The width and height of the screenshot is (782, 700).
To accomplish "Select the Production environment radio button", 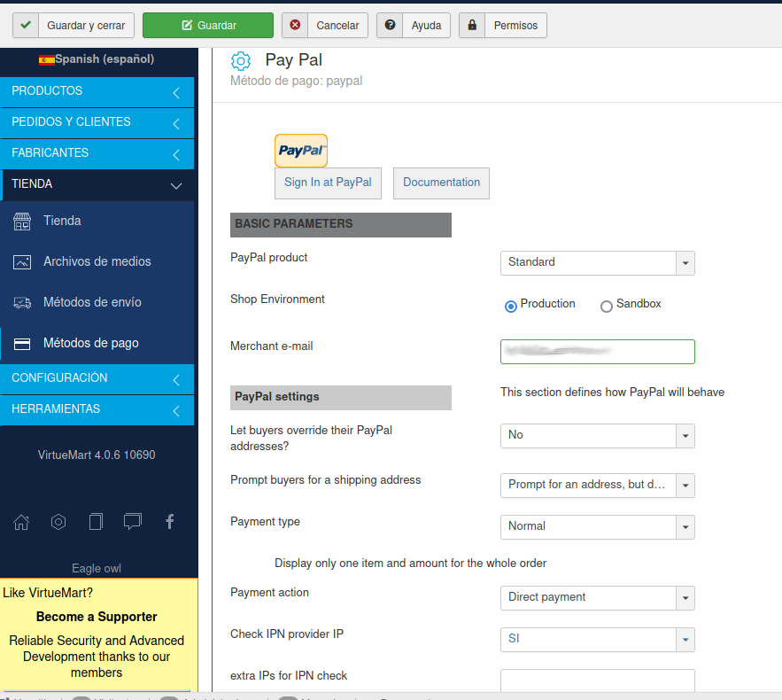I will pyautogui.click(x=511, y=307).
